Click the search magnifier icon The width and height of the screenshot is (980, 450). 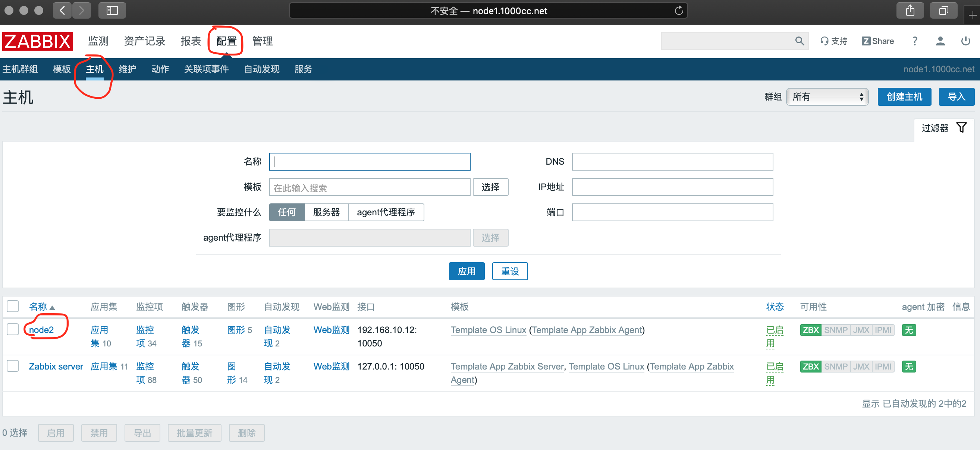[799, 41]
